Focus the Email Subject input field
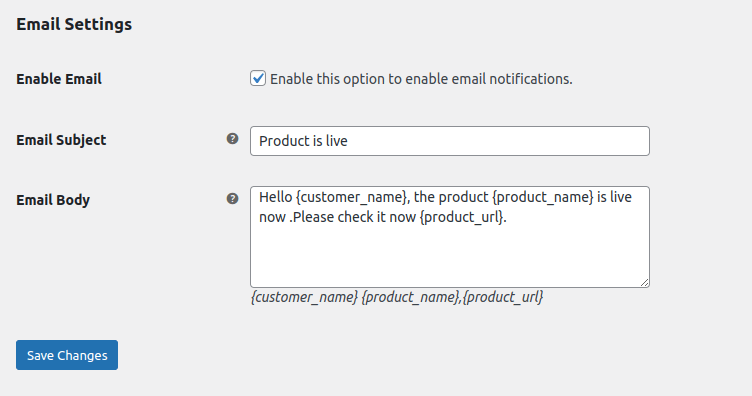This screenshot has width=752, height=396. click(x=450, y=141)
